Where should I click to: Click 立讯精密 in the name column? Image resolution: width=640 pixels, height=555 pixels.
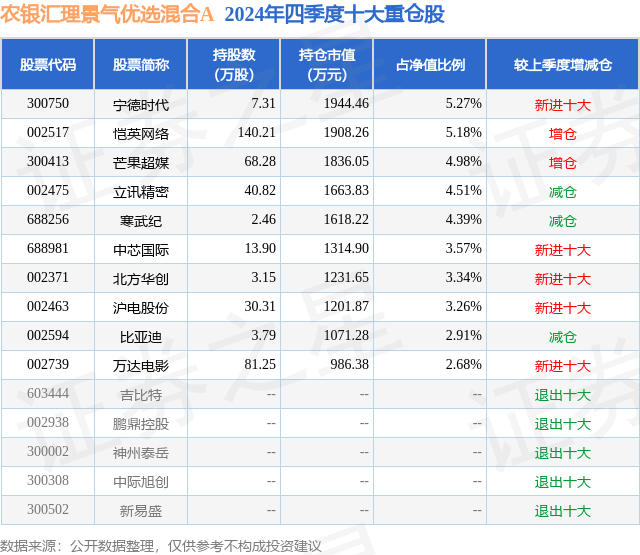pyautogui.click(x=141, y=192)
